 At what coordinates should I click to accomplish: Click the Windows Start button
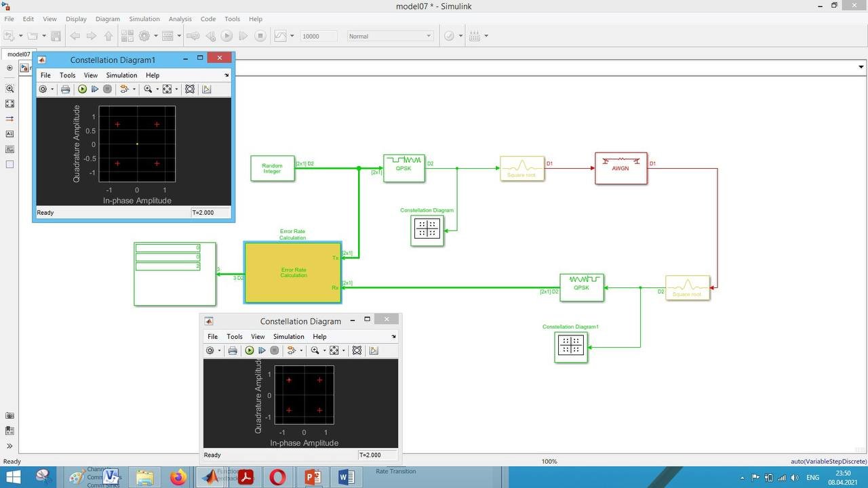pyautogui.click(x=12, y=477)
